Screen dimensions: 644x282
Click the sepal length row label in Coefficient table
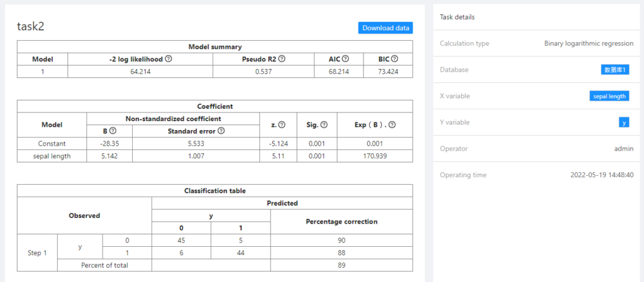[52, 156]
